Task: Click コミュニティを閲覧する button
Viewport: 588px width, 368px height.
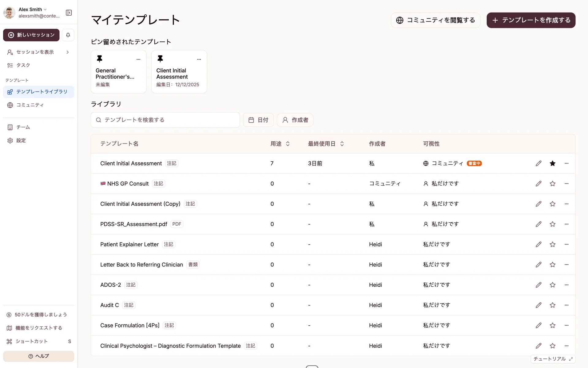Action: (x=435, y=20)
